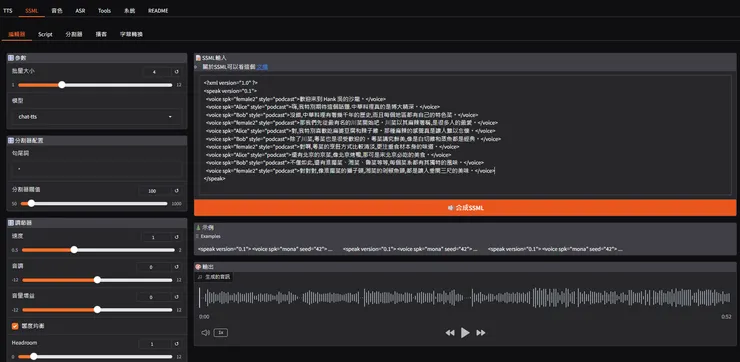The width and height of the screenshot is (740, 362).
Task: Toggle the 響度均衡 checkbox
Action: 15,326
